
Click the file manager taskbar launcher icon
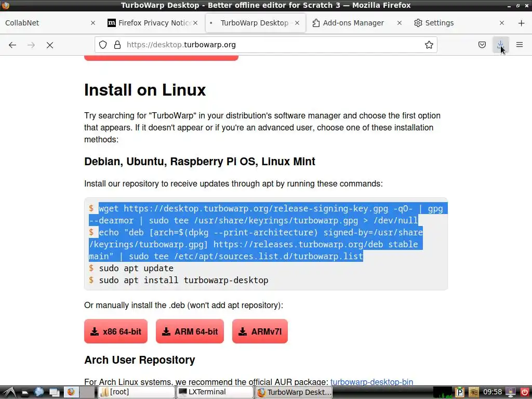pos(25,393)
